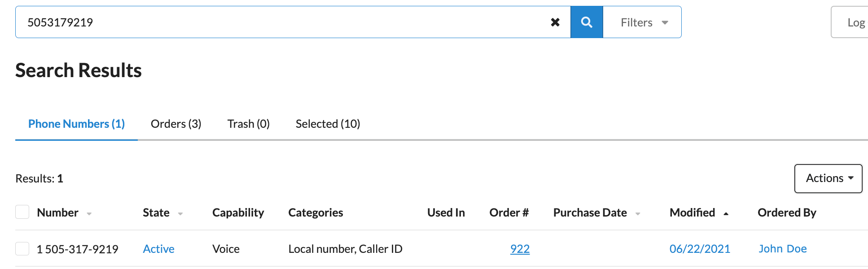The image size is (868, 269).
Task: Click the 06/22/2021 modified date link
Action: click(700, 249)
